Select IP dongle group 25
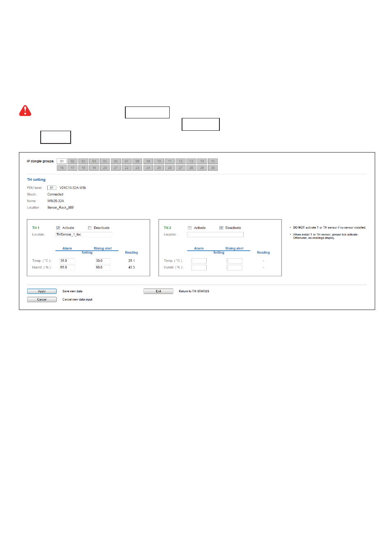Image resolution: width=392 pixels, height=555 pixels. coord(159,168)
